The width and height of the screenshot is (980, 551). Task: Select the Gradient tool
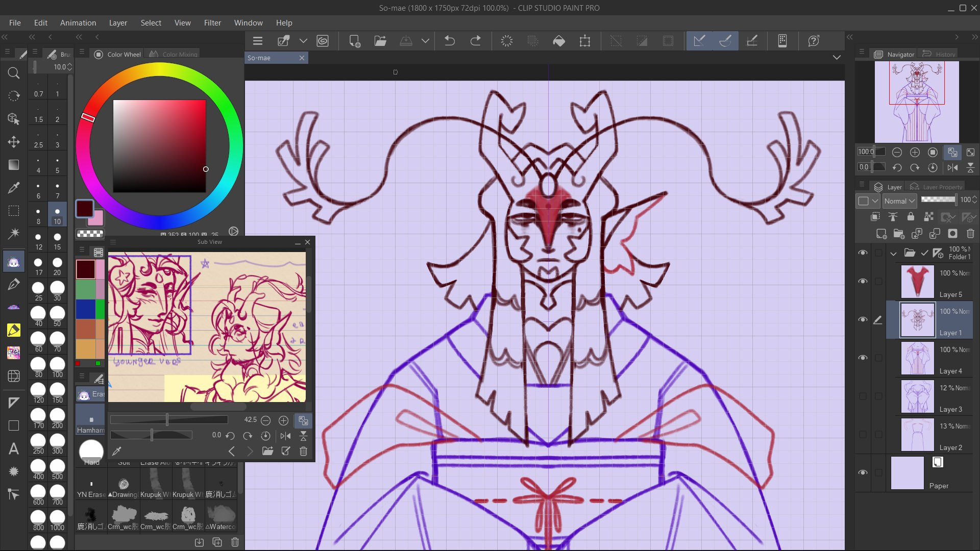pyautogui.click(x=14, y=165)
